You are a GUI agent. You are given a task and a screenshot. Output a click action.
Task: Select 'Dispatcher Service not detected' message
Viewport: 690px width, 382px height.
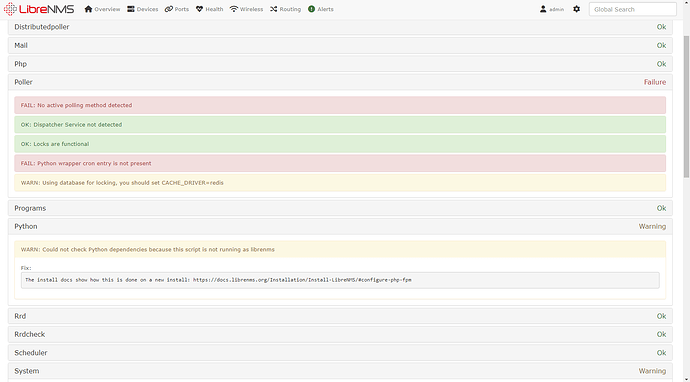340,125
